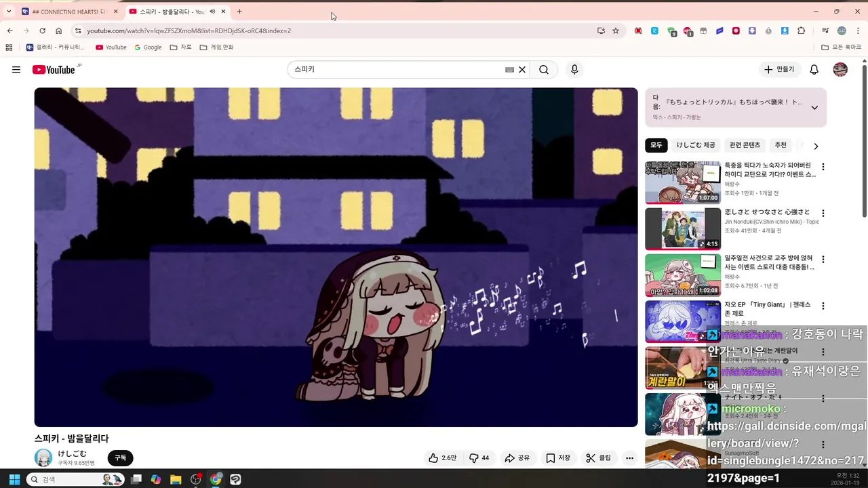Screen dimensions: 868x488
Task: Open a new browser tab
Action: click(x=239, y=12)
